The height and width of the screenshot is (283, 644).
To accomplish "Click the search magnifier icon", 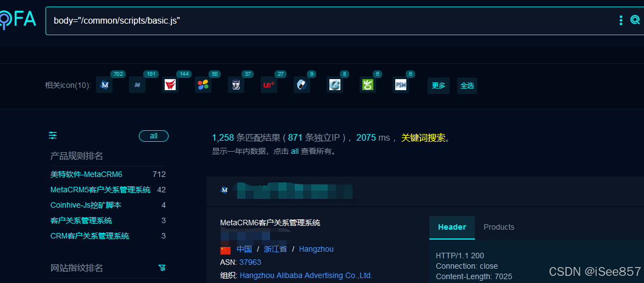I will click(x=635, y=20).
